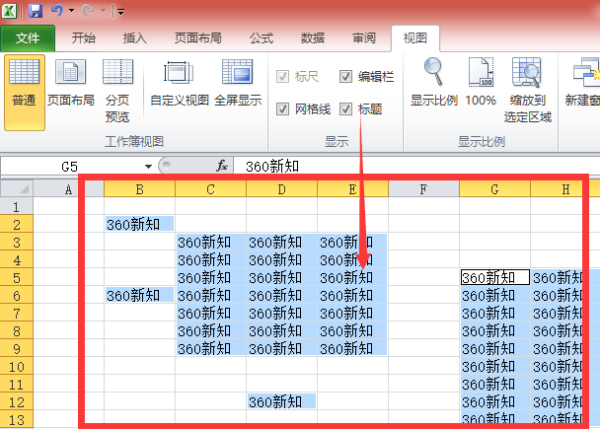Click the fx insert function button
Viewport: 600px width, 429px height.
pyautogui.click(x=222, y=166)
